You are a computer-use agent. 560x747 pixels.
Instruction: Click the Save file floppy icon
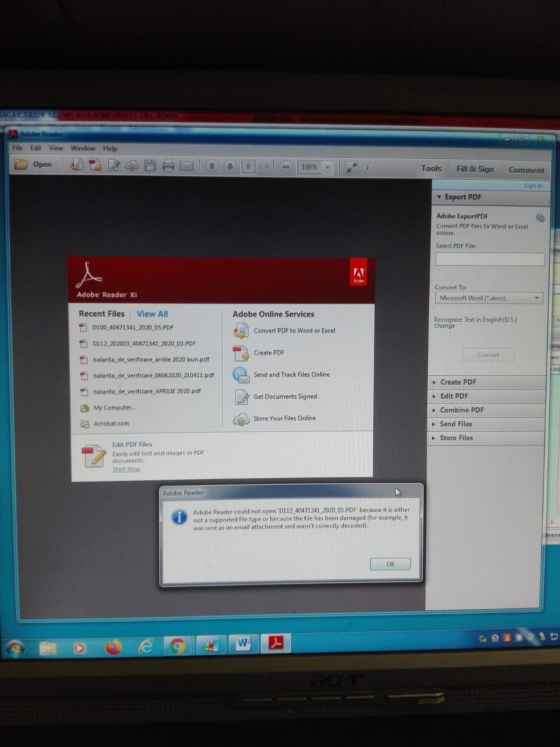click(x=150, y=165)
